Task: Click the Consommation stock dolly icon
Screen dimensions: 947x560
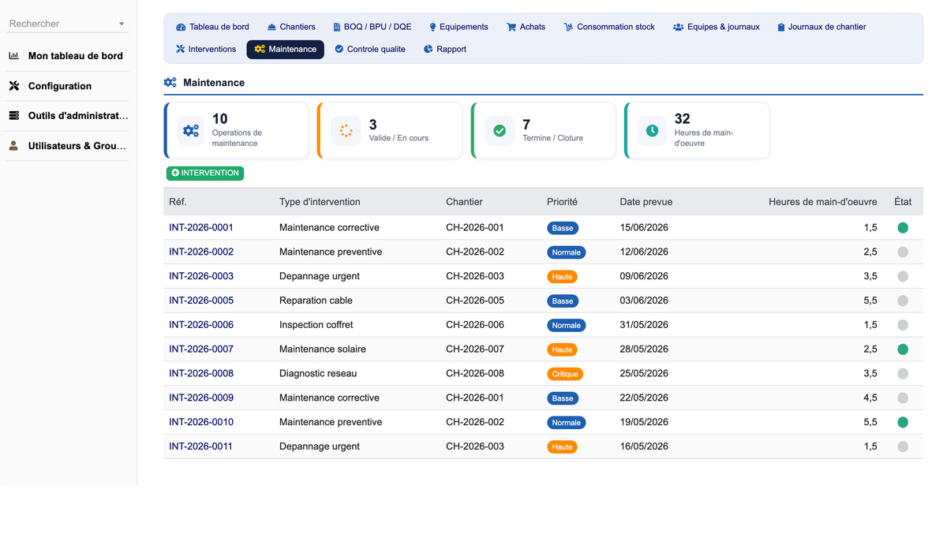Action: point(568,27)
